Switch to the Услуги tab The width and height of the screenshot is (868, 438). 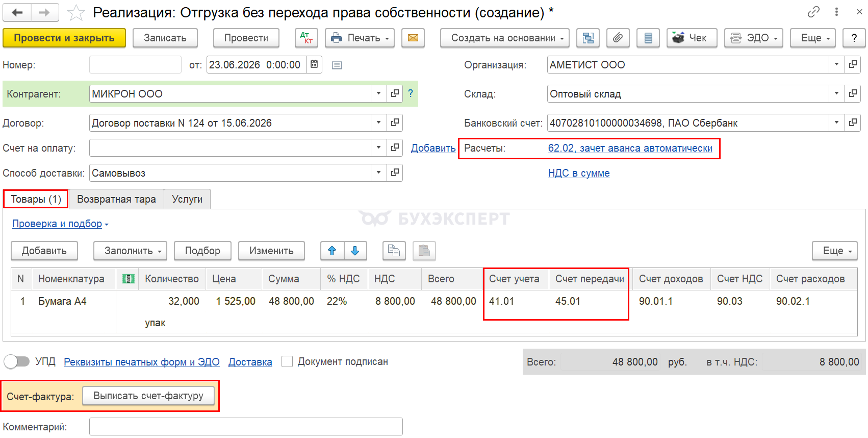click(x=187, y=199)
